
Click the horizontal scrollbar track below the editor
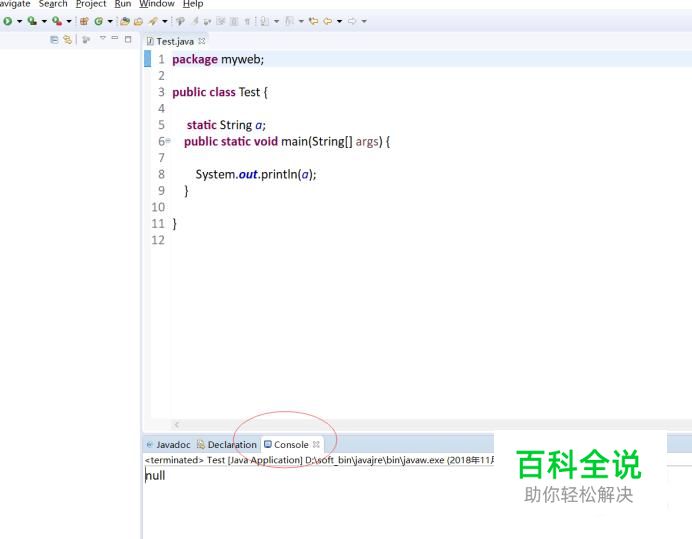click(432, 425)
